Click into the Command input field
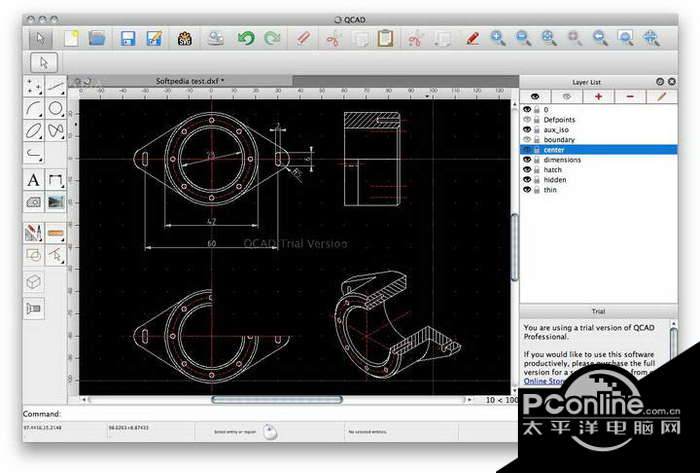700x473 pixels. click(x=288, y=414)
